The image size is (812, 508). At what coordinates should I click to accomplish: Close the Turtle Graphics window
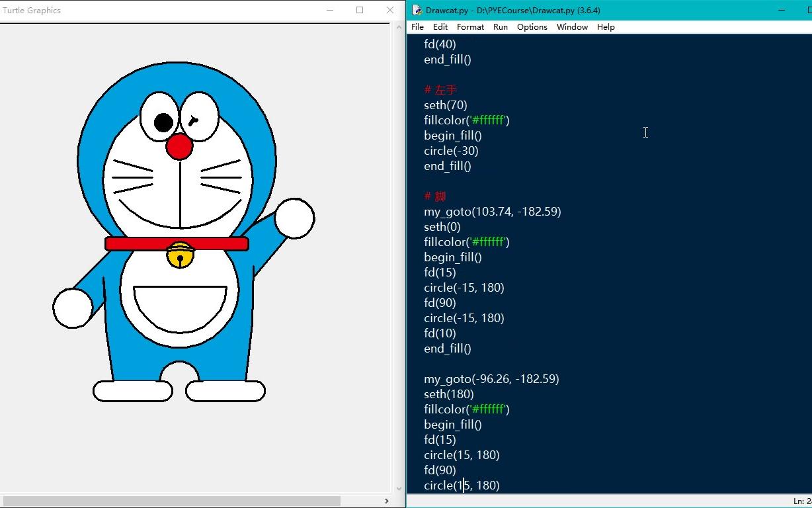[x=390, y=10]
